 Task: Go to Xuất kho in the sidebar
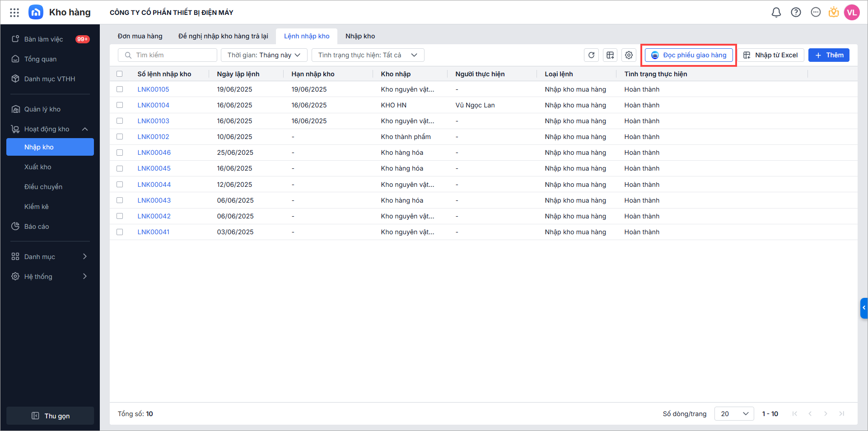click(x=38, y=167)
